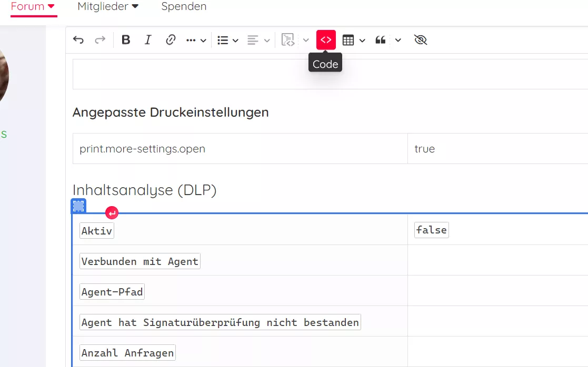Insert a table
The image size is (588, 367).
[x=348, y=40]
